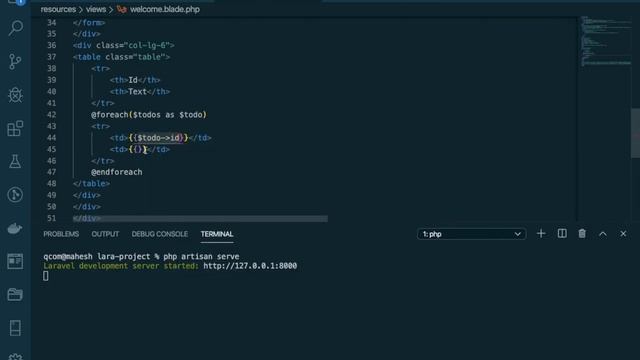The image size is (640, 360).
Task: Open the device/remote icon in activity bar
Action: pos(16,328)
